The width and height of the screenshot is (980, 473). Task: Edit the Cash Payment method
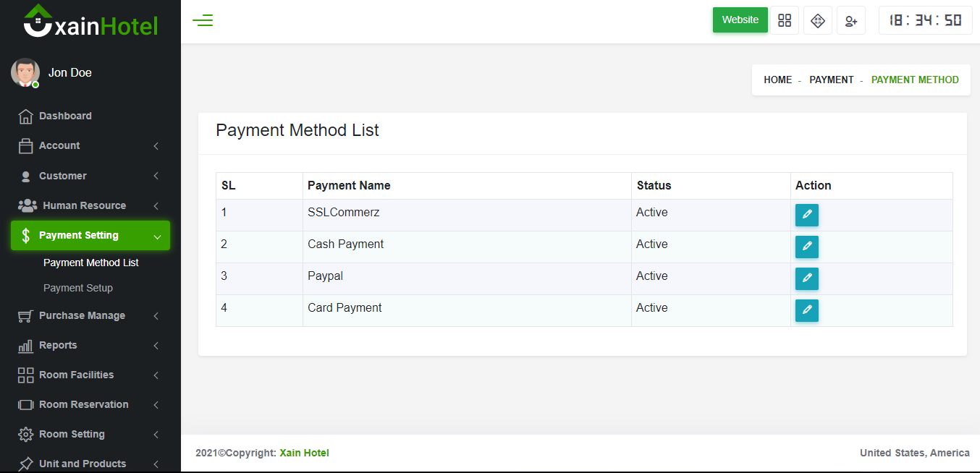[x=807, y=247]
